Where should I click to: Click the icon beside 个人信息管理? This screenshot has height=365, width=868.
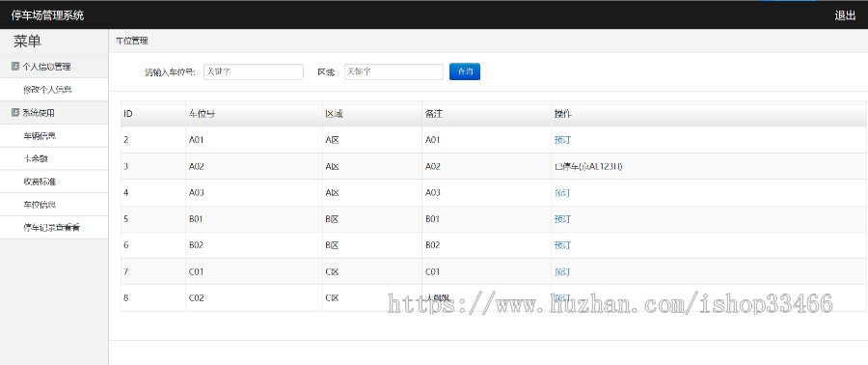coord(15,67)
